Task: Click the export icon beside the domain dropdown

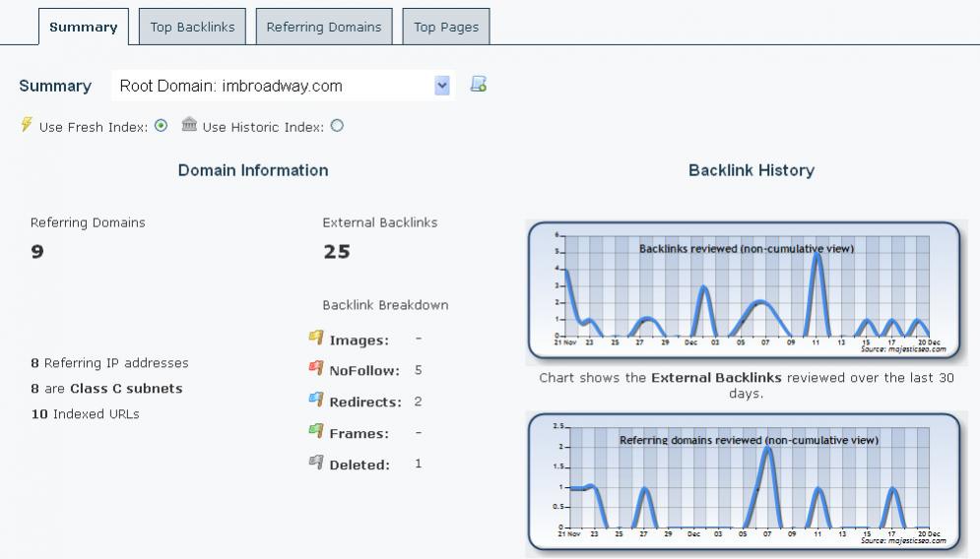Action: pyautogui.click(x=479, y=85)
